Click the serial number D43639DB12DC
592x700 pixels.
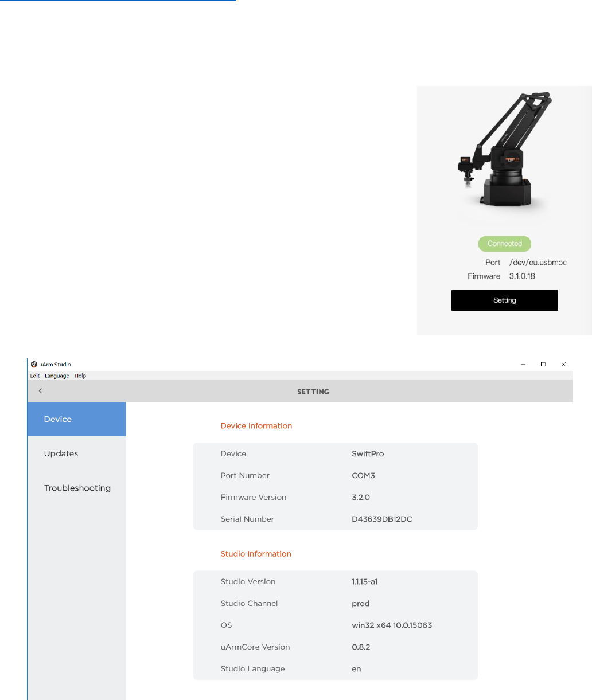[382, 519]
